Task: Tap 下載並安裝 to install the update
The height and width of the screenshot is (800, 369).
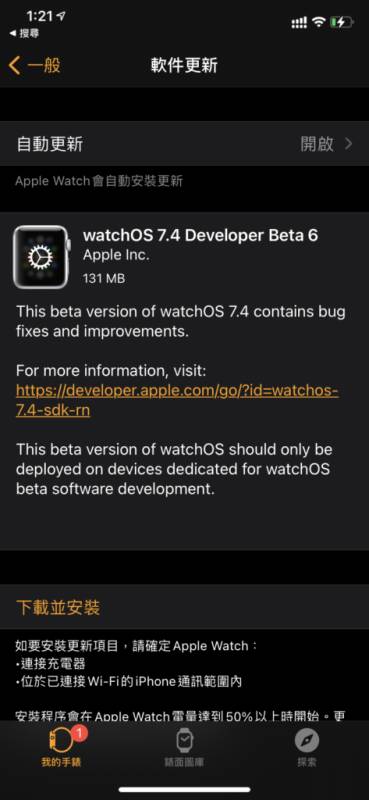Action: [58, 608]
